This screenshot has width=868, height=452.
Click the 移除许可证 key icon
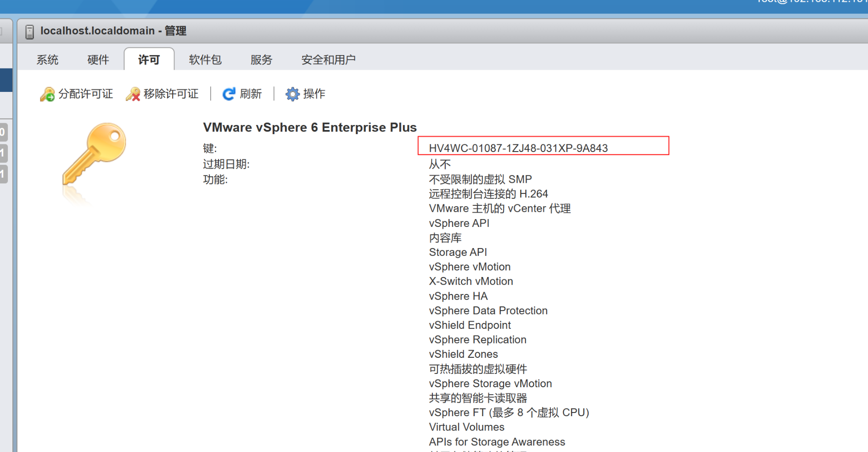pyautogui.click(x=133, y=94)
